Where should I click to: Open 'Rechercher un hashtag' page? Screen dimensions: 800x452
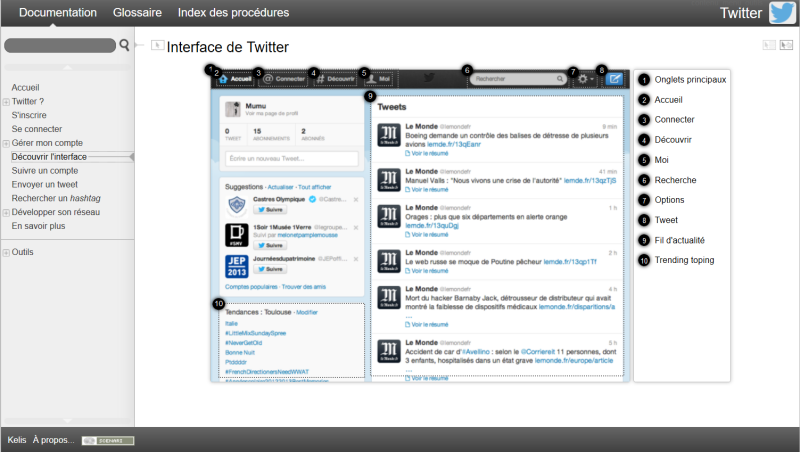click(56, 198)
